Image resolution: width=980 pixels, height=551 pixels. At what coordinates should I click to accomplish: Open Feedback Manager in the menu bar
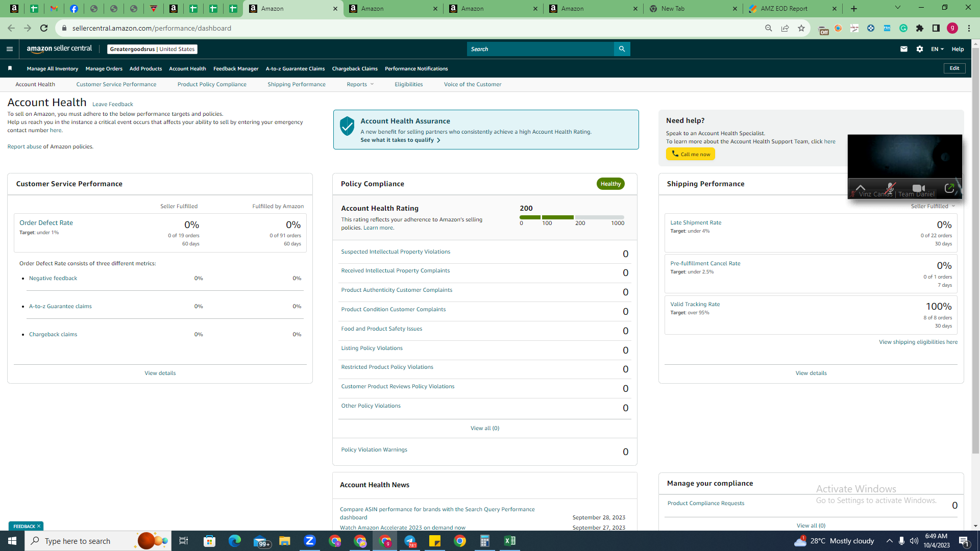tap(236, 69)
